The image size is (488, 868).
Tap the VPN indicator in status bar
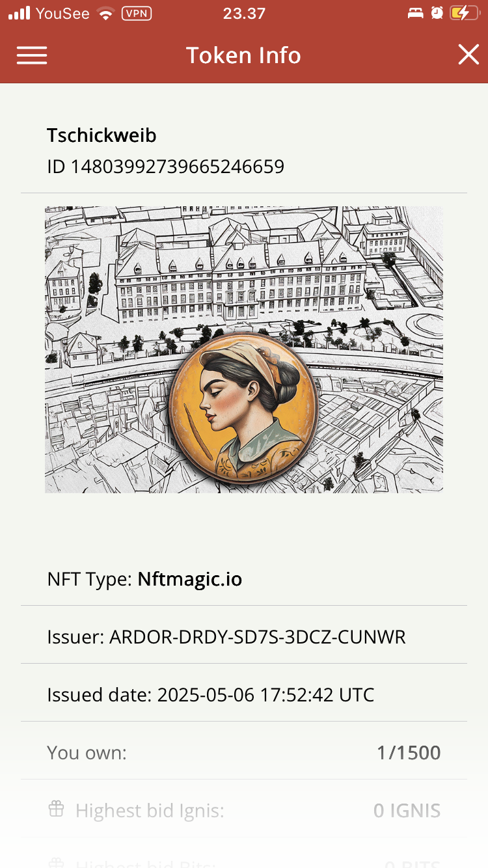137,13
